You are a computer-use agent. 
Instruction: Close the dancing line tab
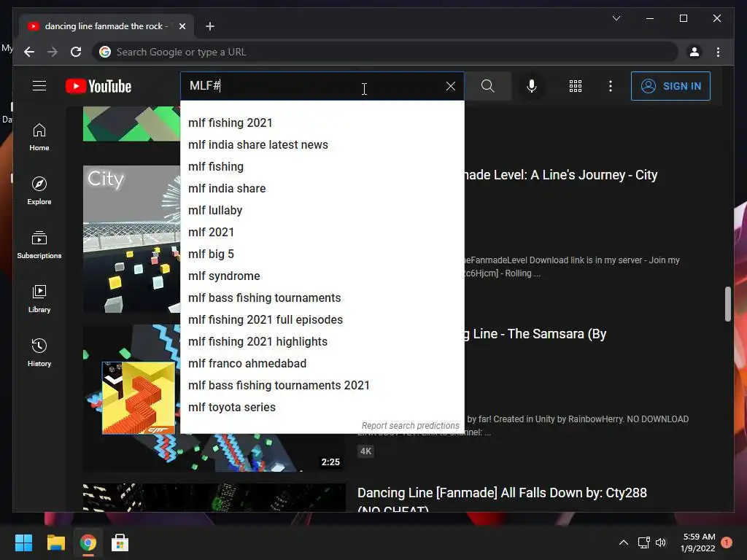click(182, 27)
